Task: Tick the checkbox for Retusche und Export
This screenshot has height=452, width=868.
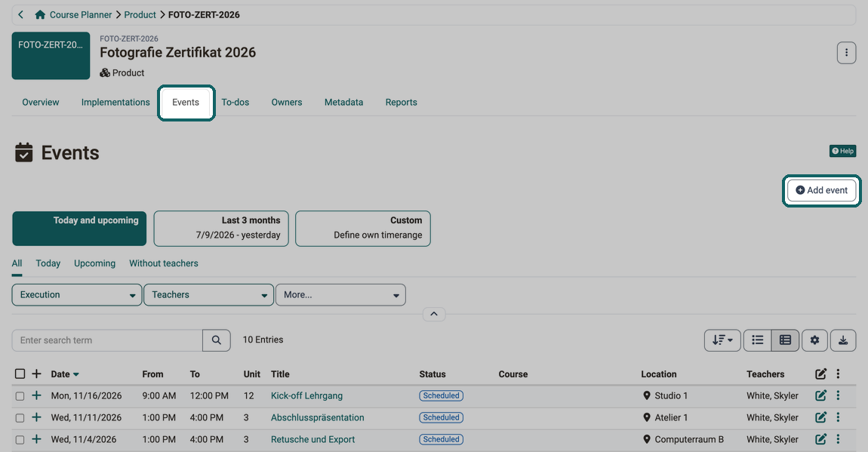Action: 20,440
